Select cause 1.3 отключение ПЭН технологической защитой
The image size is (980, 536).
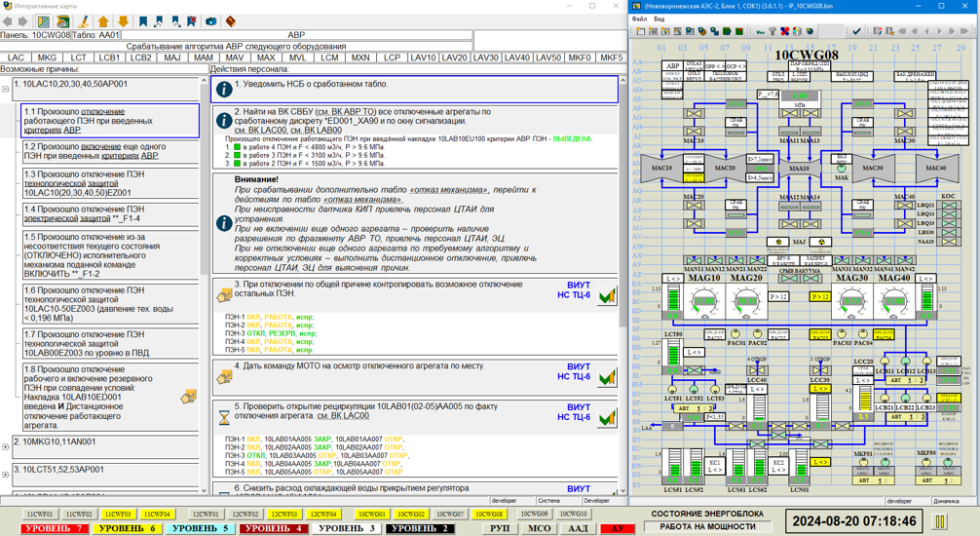(110, 183)
